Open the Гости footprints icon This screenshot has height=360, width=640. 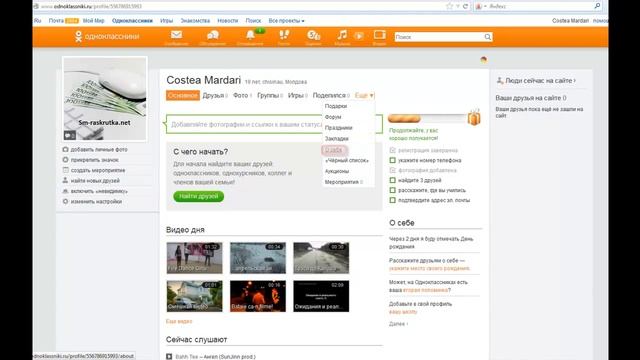[284, 35]
